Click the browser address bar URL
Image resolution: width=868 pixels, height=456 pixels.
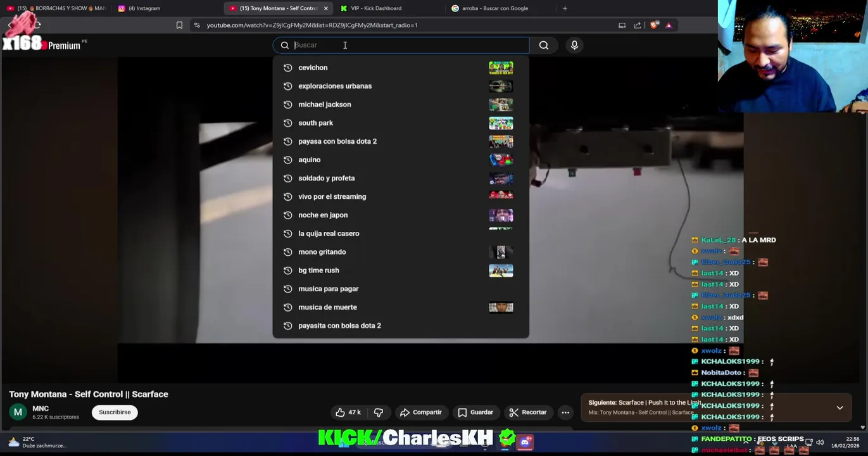coord(311,25)
